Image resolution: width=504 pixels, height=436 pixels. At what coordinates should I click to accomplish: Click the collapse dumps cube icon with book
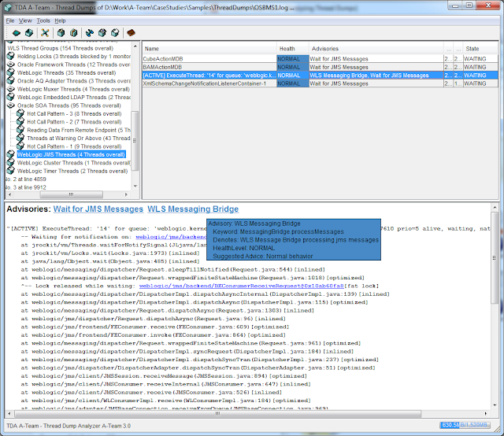point(73,33)
